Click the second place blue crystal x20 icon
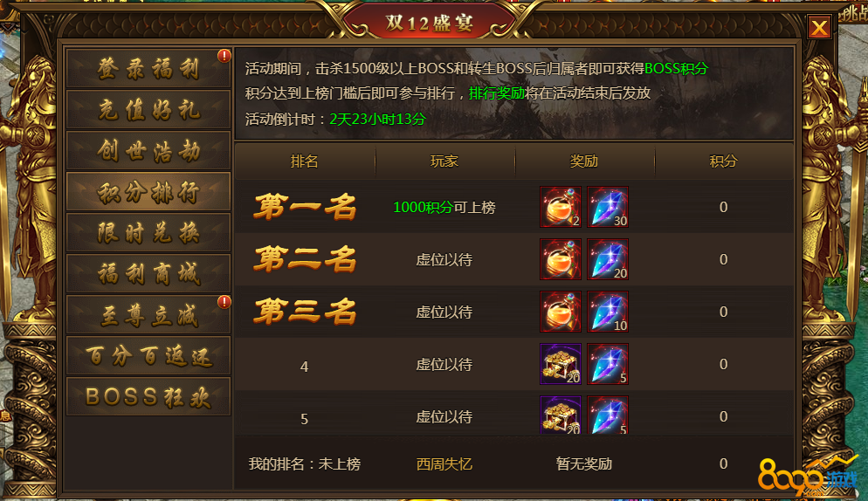 [x=607, y=259]
